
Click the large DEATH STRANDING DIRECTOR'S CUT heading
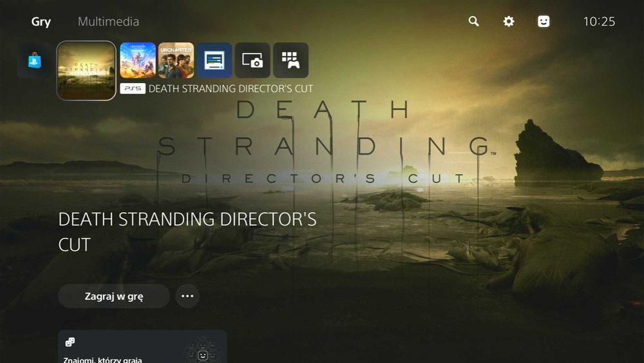[x=187, y=232]
